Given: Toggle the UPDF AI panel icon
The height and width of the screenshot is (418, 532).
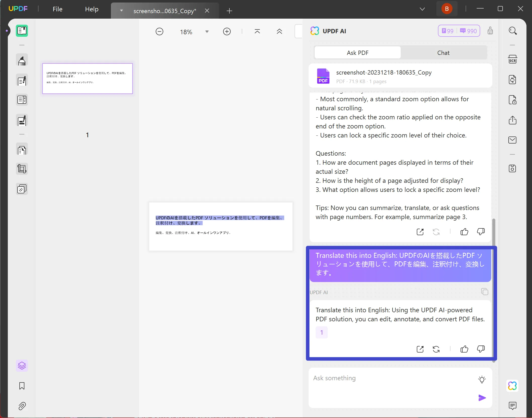Looking at the screenshot, I should (x=512, y=386).
